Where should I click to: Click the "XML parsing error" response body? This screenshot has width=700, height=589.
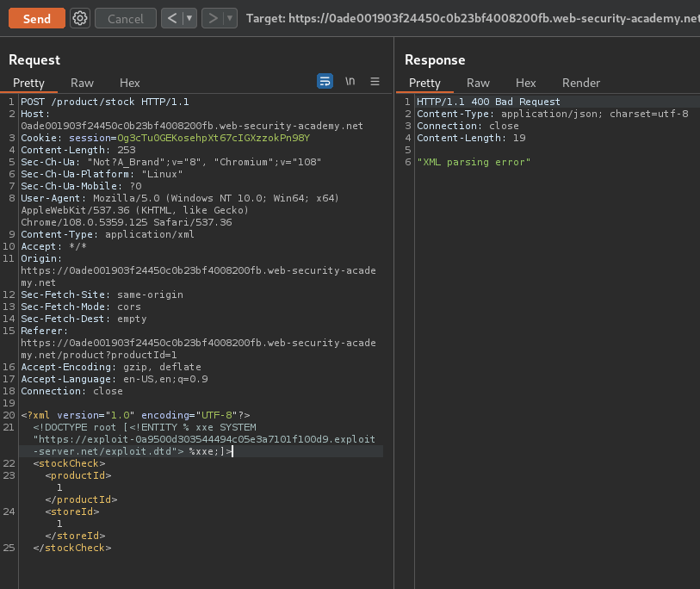(474, 162)
